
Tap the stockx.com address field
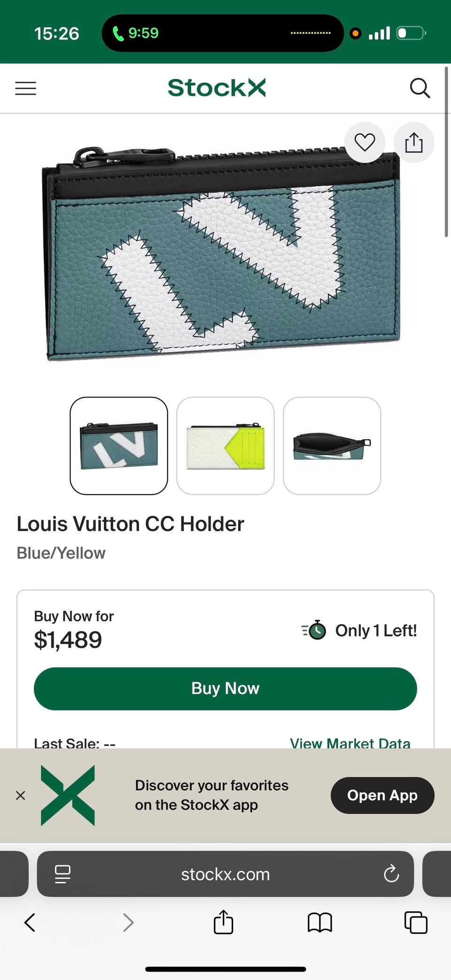(x=225, y=874)
